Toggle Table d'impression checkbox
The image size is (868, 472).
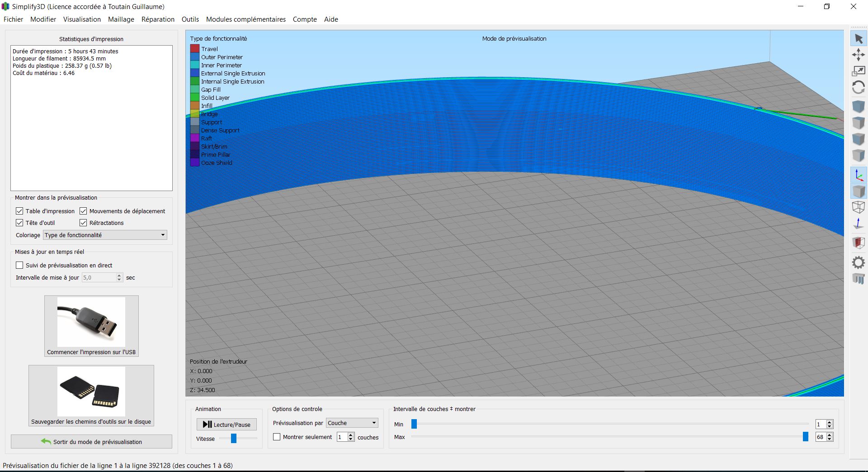tap(19, 211)
